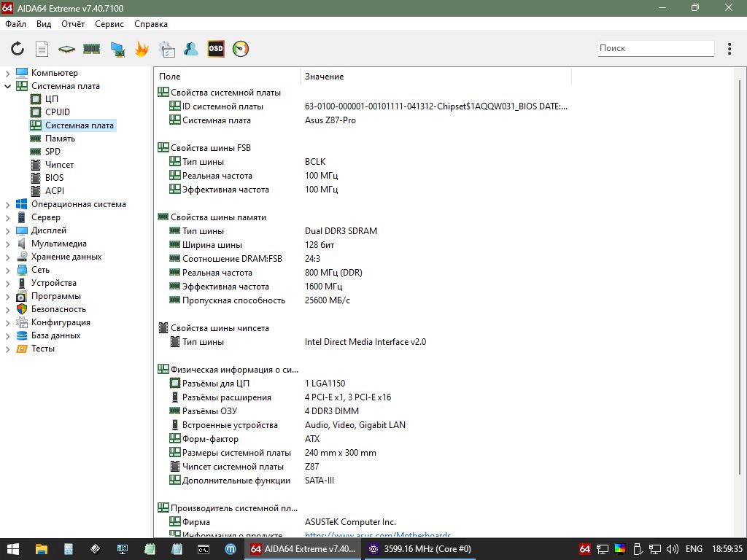
Task: Select Чипсет in the tree
Action: (x=60, y=165)
